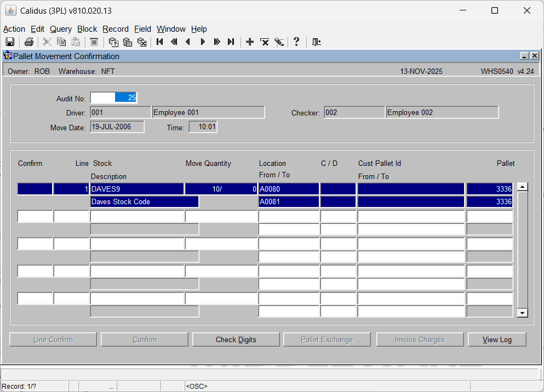Click the Enter Query database icon
Image resolution: width=544 pixels, height=392 pixels.
[113, 42]
